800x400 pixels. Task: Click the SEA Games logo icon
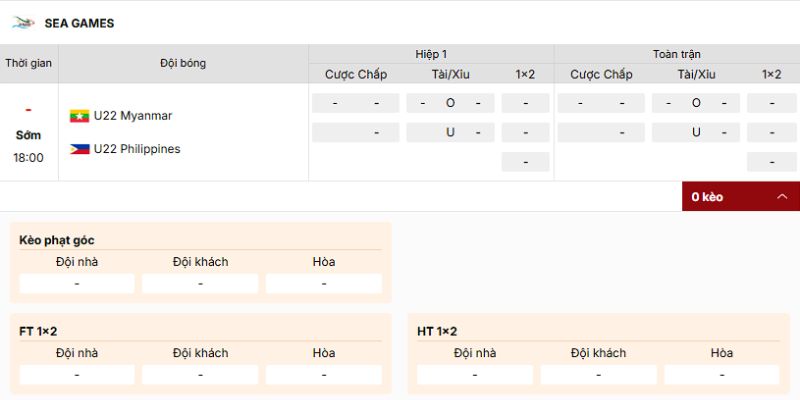(23, 23)
